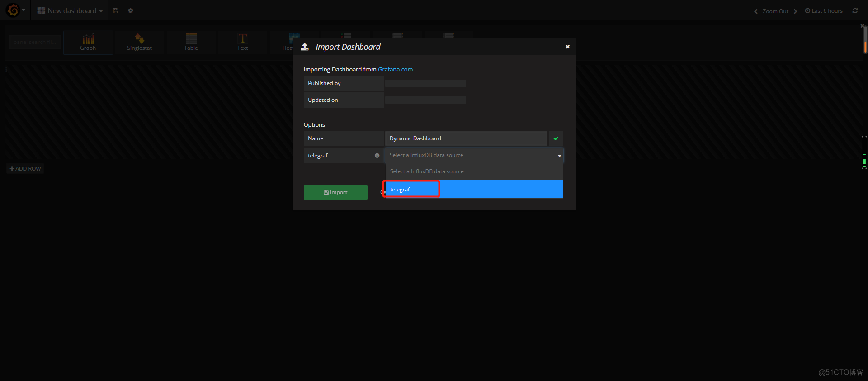The height and width of the screenshot is (381, 868).
Task: Open the row options handle at left
Action: click(x=6, y=70)
